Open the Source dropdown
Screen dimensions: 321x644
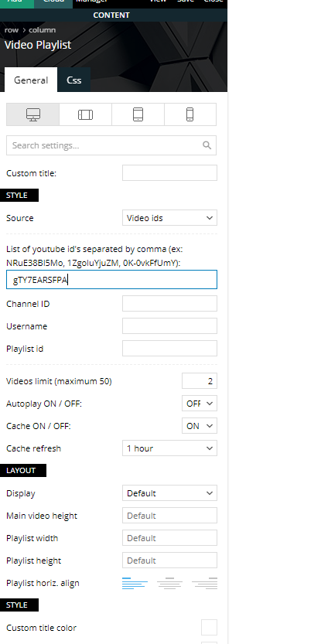[169, 218]
